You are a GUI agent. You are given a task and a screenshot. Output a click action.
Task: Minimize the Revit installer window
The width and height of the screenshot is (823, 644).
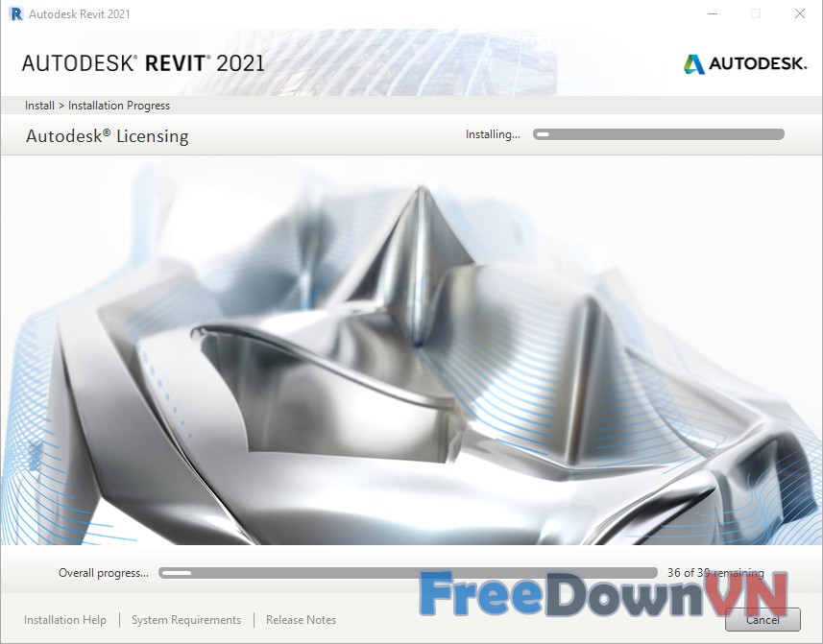click(x=712, y=13)
